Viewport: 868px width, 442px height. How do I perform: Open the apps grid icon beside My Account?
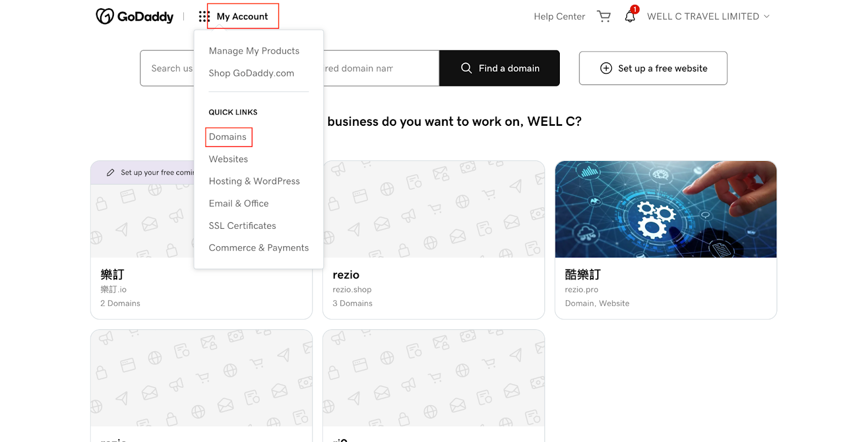204,16
